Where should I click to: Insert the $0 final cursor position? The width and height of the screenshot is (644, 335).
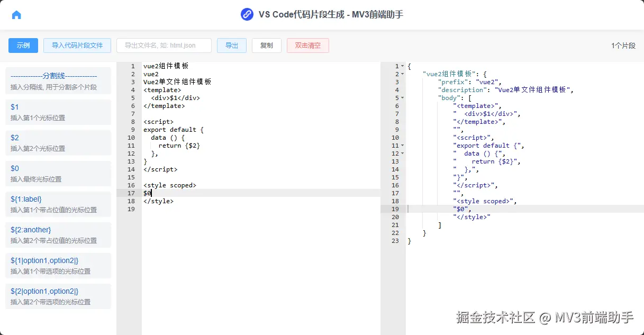click(58, 174)
